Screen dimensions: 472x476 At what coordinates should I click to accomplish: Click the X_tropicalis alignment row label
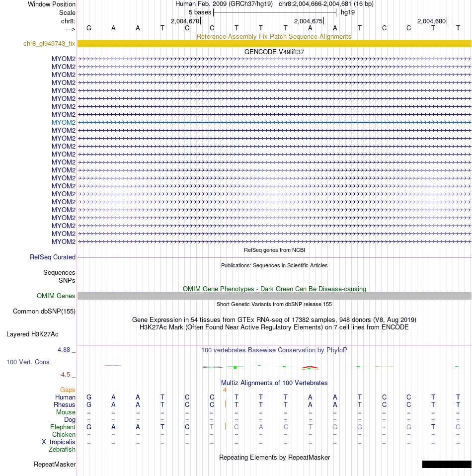[x=59, y=442]
